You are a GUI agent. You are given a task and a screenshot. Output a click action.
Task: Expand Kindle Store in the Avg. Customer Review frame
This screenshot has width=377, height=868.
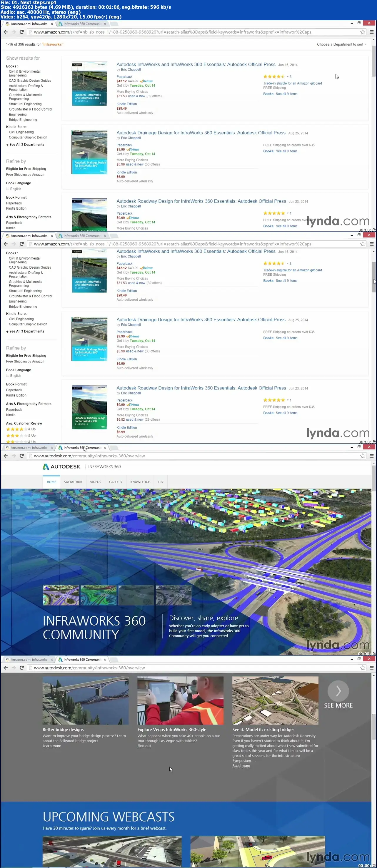(17, 314)
